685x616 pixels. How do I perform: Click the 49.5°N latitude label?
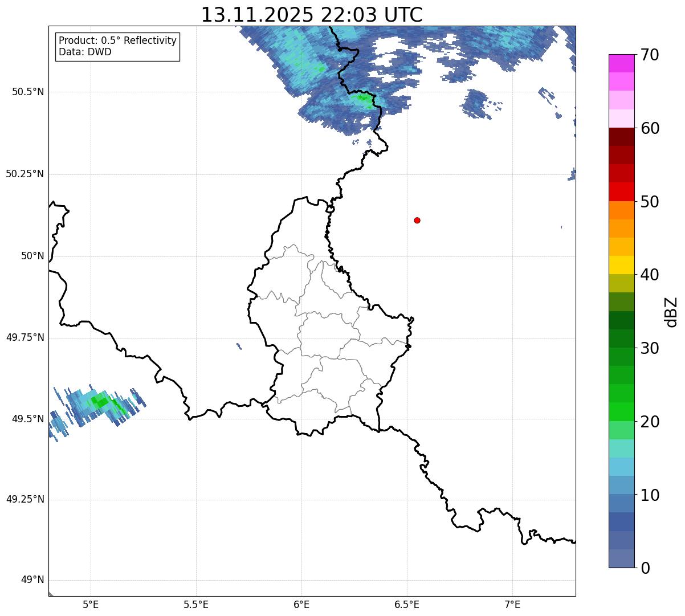[28, 419]
